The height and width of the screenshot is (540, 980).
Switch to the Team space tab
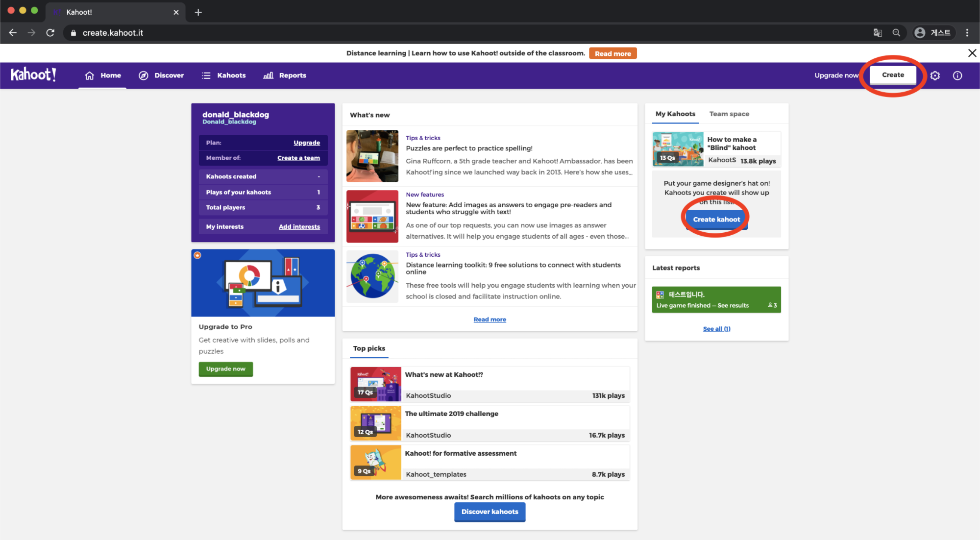729,114
